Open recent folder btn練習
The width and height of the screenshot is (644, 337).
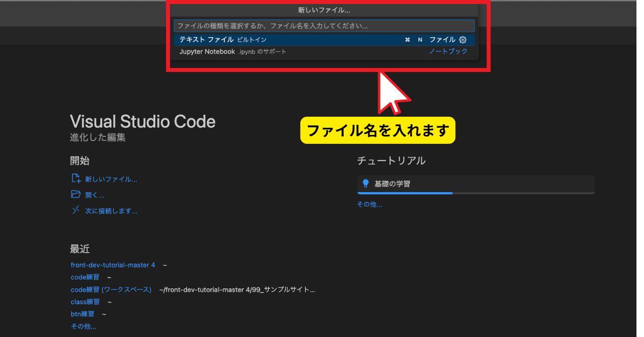click(83, 314)
